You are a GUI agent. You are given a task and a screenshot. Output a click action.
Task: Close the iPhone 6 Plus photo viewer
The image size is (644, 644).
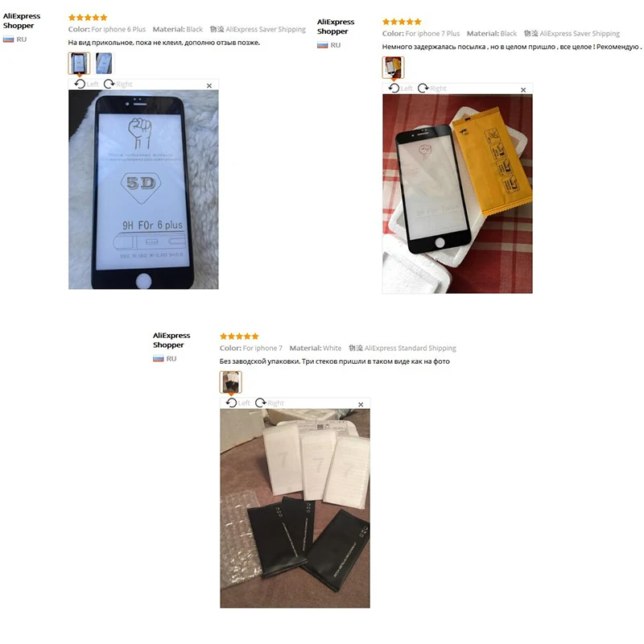[209, 85]
